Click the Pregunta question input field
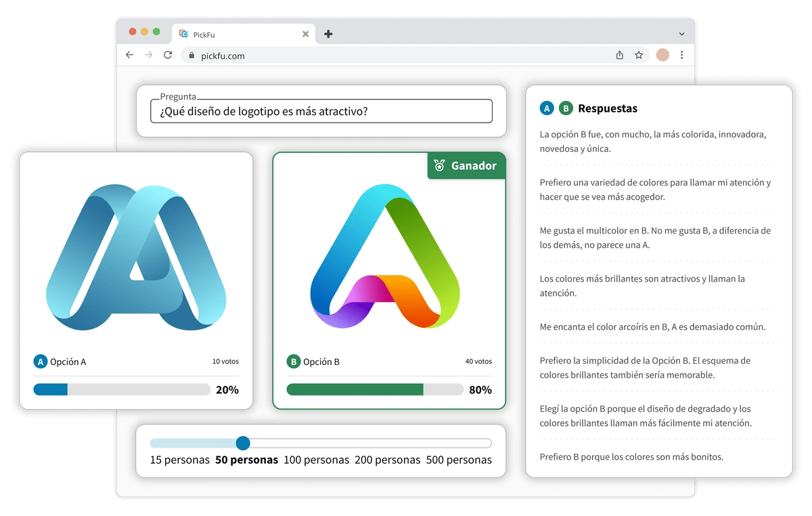Viewport: 812px width, 516px height. pyautogui.click(x=321, y=111)
